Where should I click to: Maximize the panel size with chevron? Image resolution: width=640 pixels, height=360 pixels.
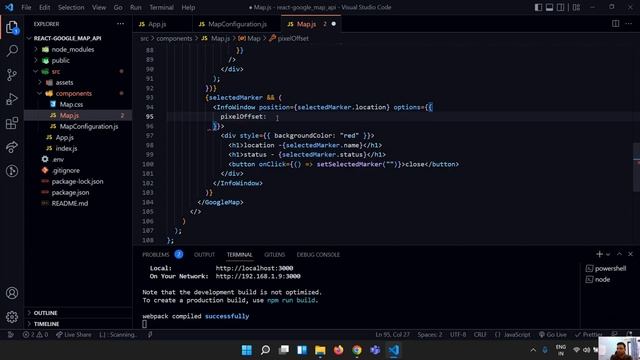[x=619, y=254]
